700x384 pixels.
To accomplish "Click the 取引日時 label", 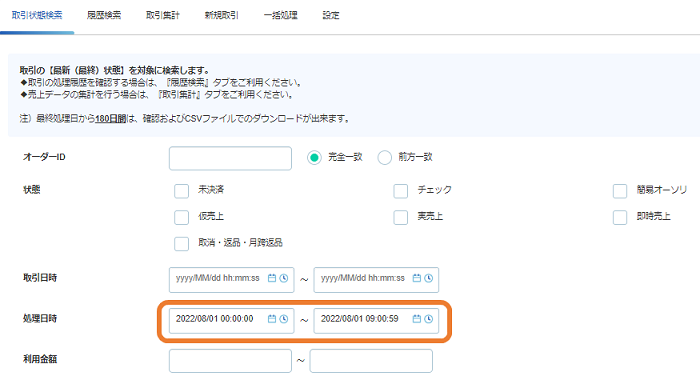I will point(40,278).
